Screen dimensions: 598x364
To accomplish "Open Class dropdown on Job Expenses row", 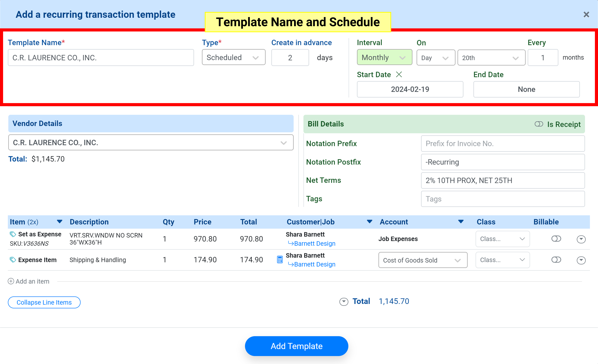I will 502,239.
